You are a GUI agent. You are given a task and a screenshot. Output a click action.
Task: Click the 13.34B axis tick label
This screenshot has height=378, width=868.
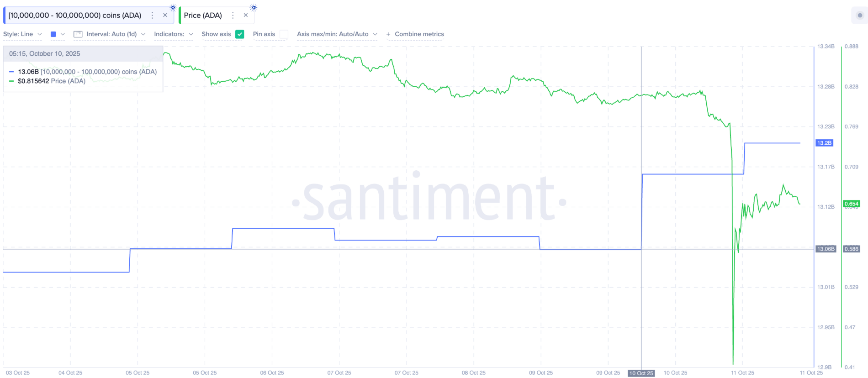click(x=826, y=47)
